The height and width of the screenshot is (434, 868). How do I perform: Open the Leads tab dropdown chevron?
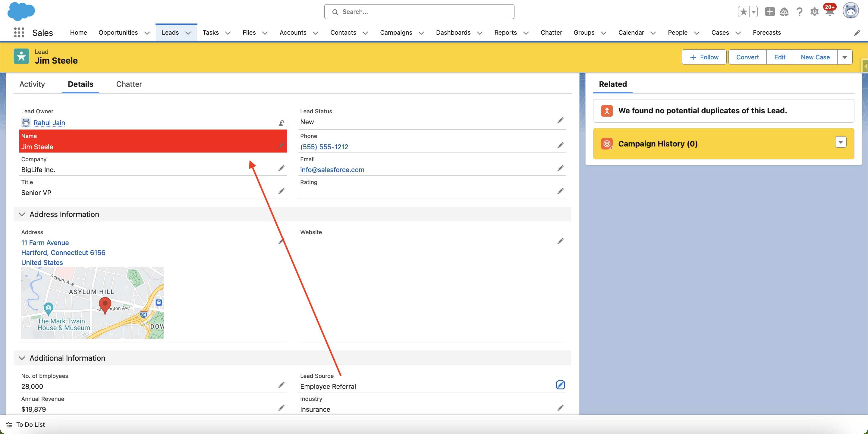(188, 33)
